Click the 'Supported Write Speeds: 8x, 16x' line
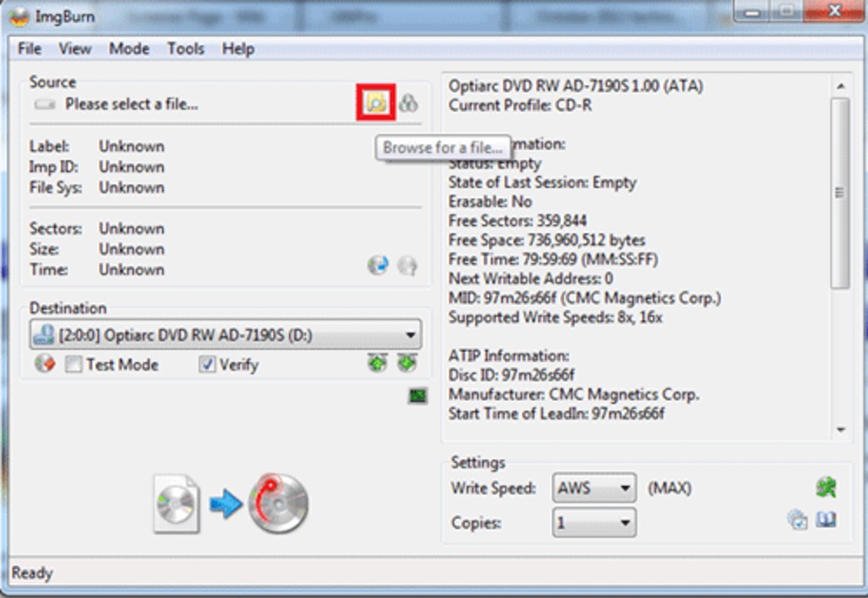This screenshot has width=868, height=598. point(555,317)
